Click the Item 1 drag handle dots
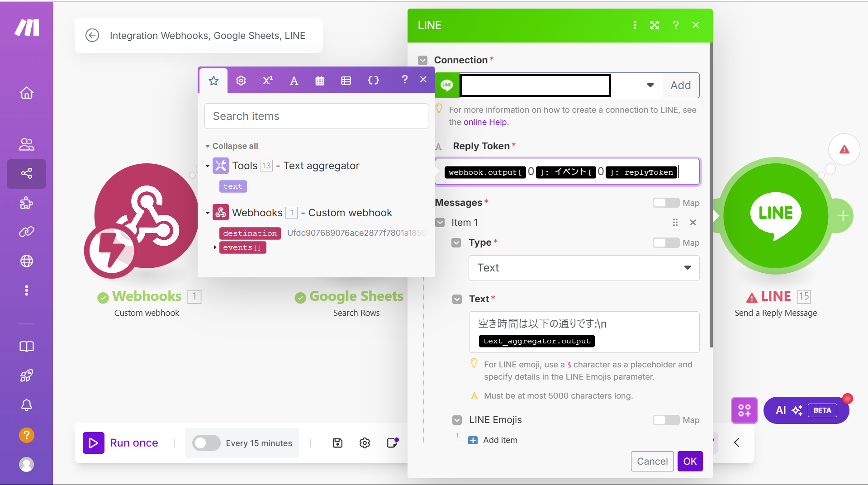 (675, 223)
